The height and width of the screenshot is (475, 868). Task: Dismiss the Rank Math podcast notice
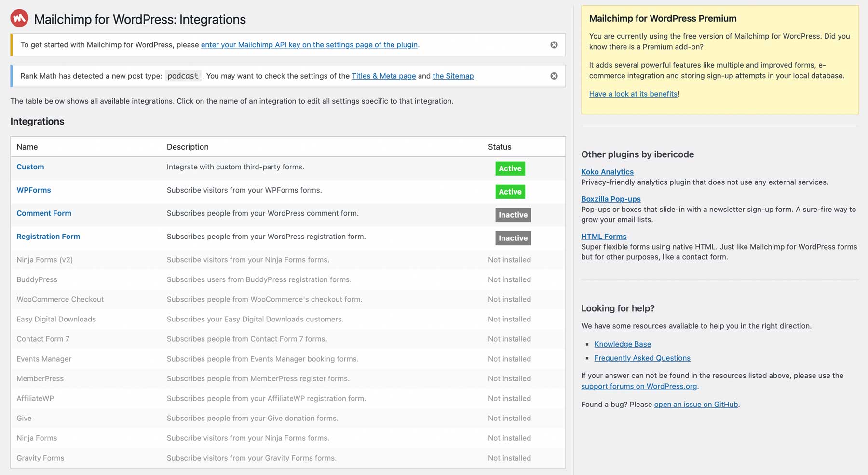(554, 76)
